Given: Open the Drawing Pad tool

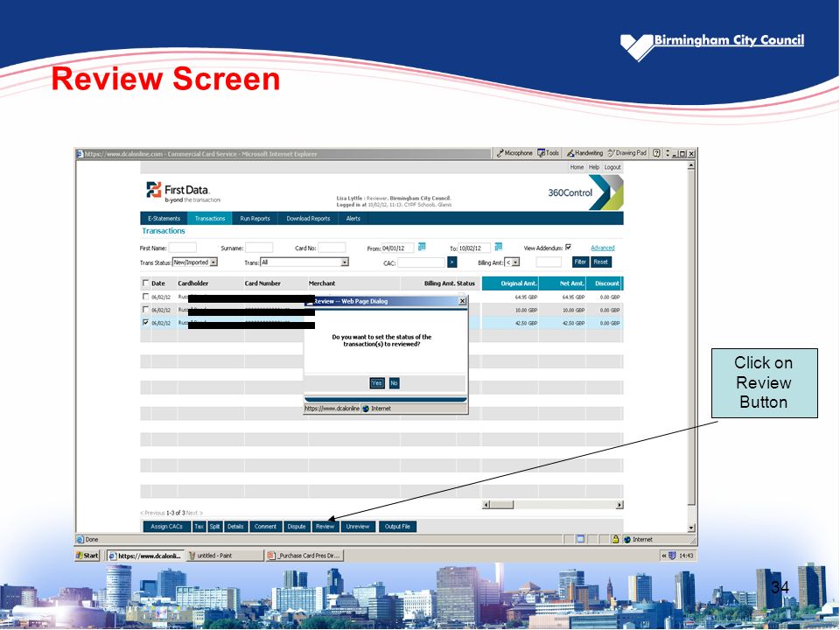Looking at the screenshot, I should click(x=626, y=153).
